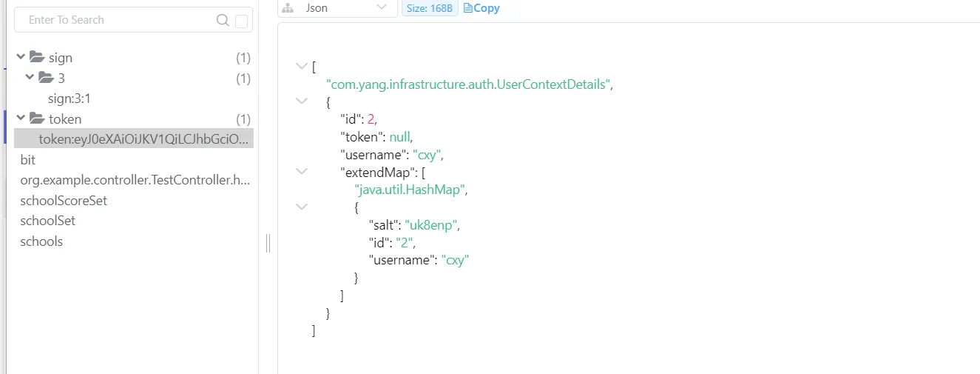Viewport: 980px width, 374px height.
Task: Open the org.example.controller.TestController key
Action: click(135, 180)
